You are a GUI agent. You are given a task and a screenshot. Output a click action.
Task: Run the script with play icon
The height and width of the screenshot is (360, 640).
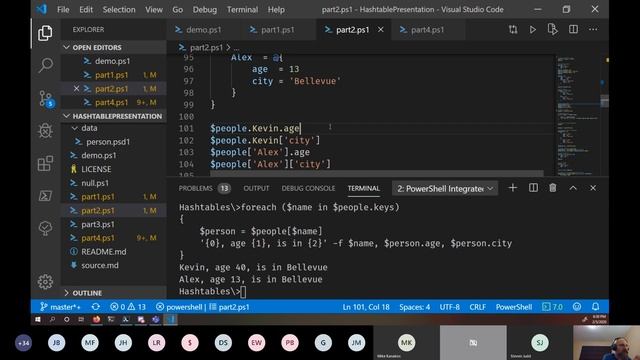[x=533, y=29]
